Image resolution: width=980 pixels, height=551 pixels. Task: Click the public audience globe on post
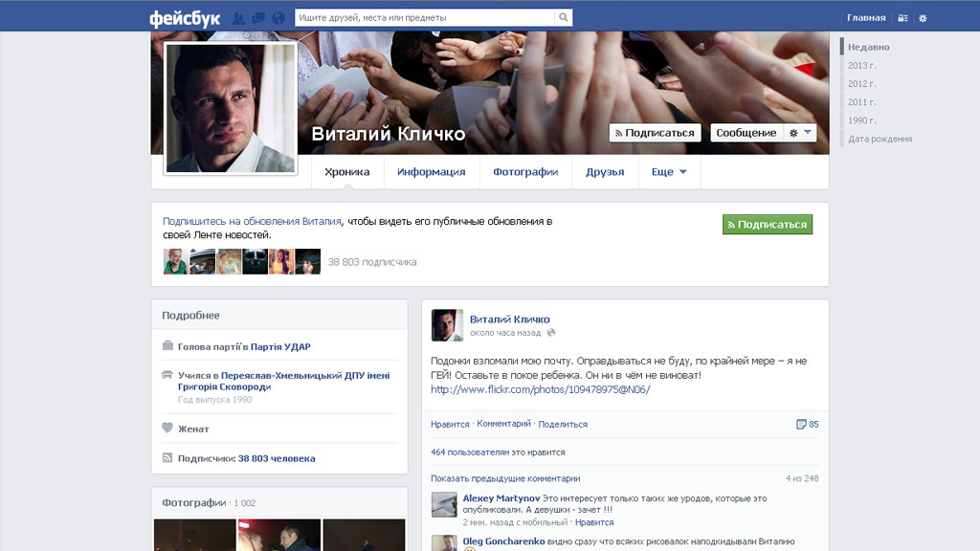point(551,333)
